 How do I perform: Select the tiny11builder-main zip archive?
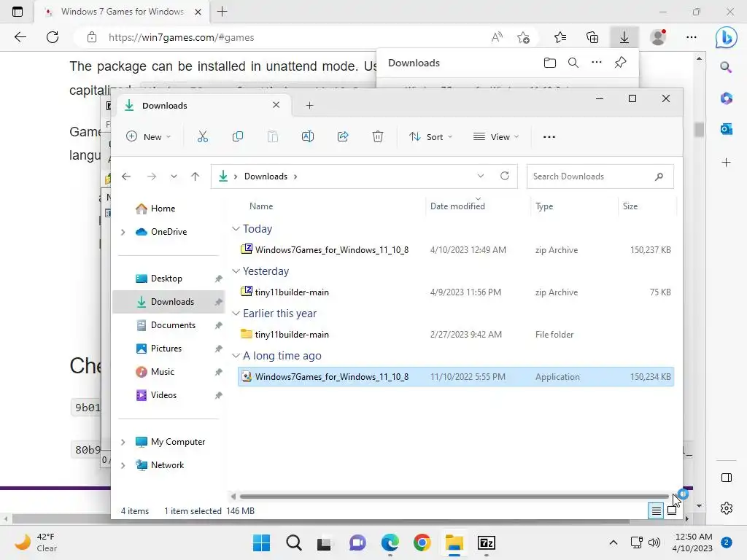tap(455, 292)
